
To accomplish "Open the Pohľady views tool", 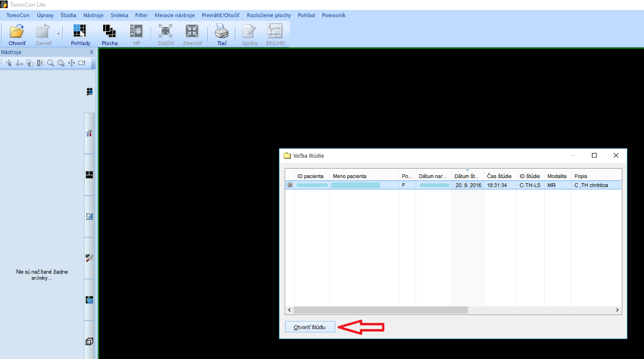I will coord(80,32).
